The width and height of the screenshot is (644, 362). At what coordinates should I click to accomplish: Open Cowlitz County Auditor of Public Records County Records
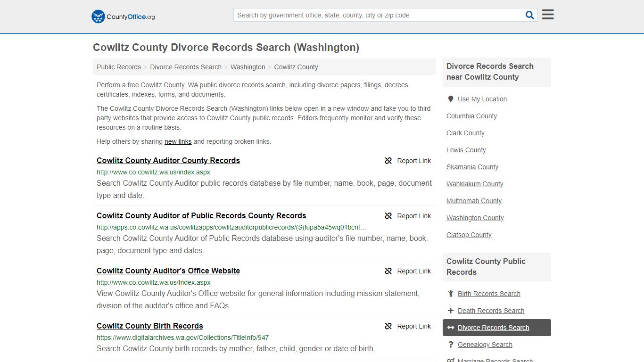click(x=201, y=215)
